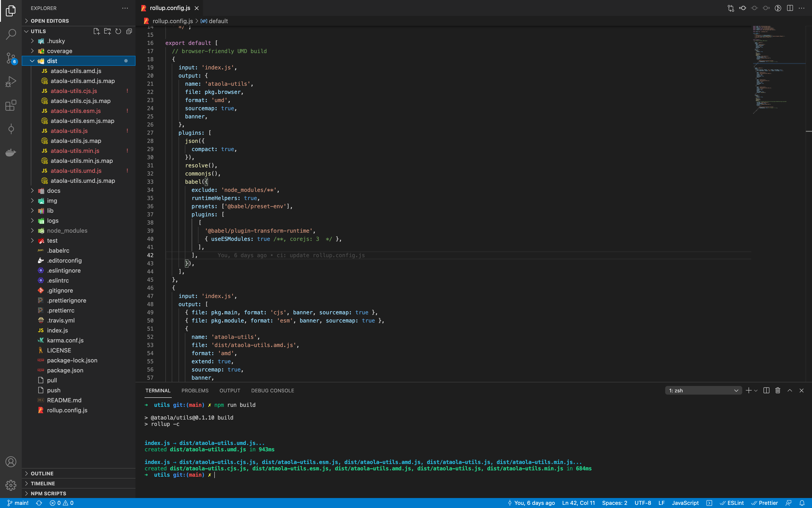Open the terminal selector dropdown 1: zsh
The image size is (812, 508).
click(703, 390)
